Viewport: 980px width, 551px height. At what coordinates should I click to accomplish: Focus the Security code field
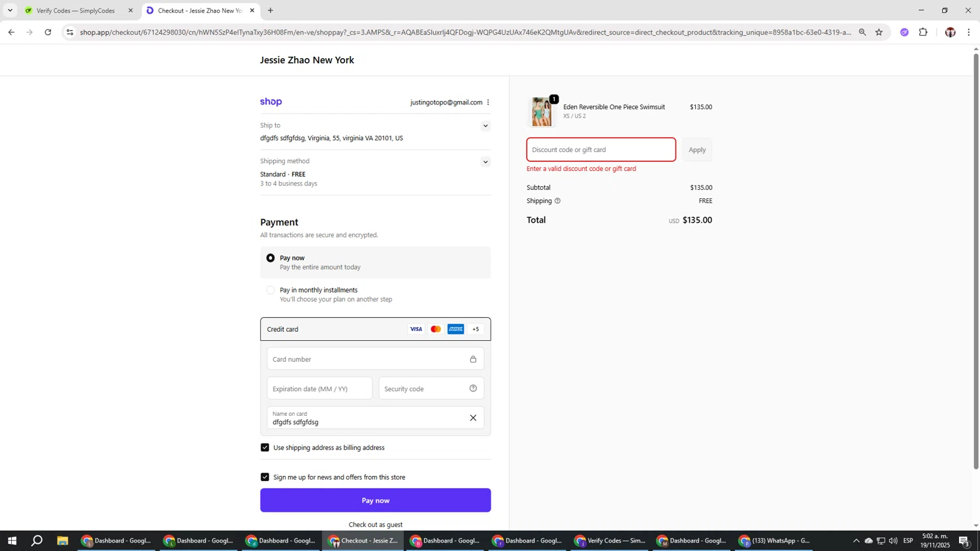click(x=431, y=388)
